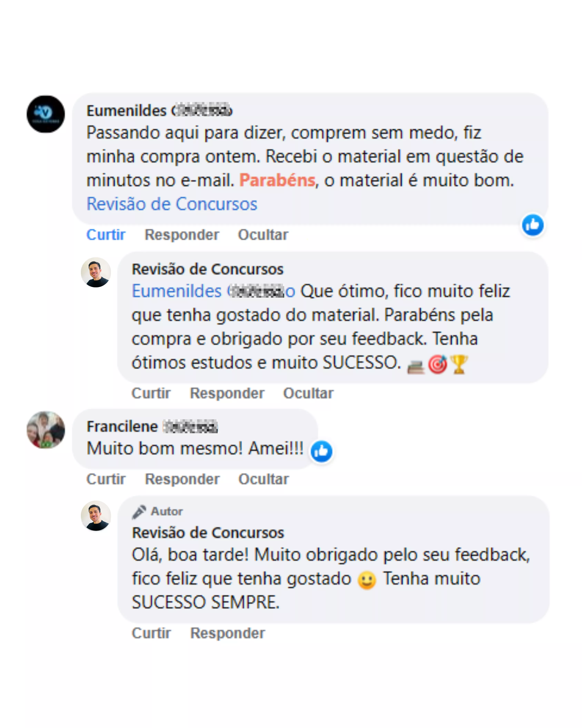The image size is (582, 728).
Task: Hide the first Revisão de Concursos reply
Action: tap(308, 393)
